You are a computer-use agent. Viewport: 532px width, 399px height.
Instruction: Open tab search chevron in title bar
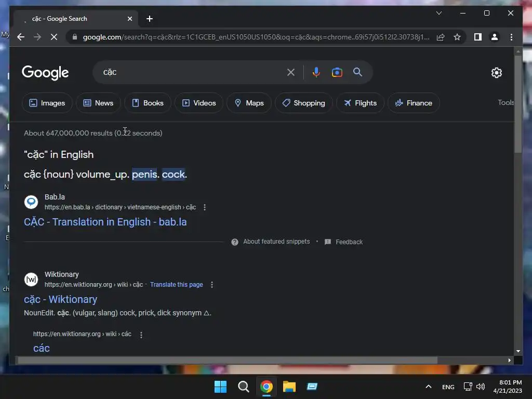pyautogui.click(x=438, y=13)
